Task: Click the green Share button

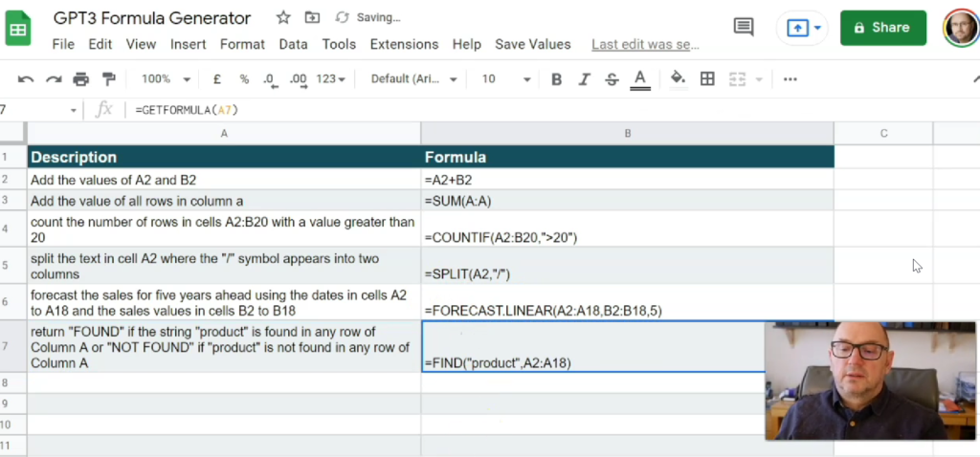Action: click(x=883, y=28)
